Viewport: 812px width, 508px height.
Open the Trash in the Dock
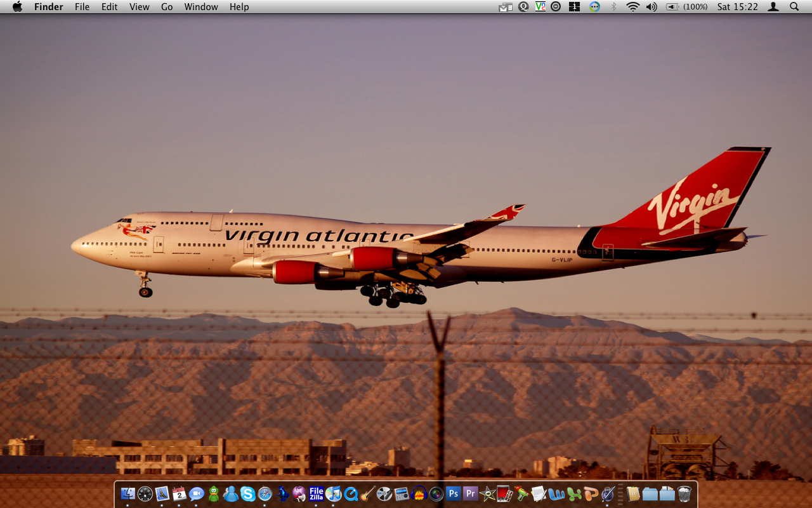684,493
